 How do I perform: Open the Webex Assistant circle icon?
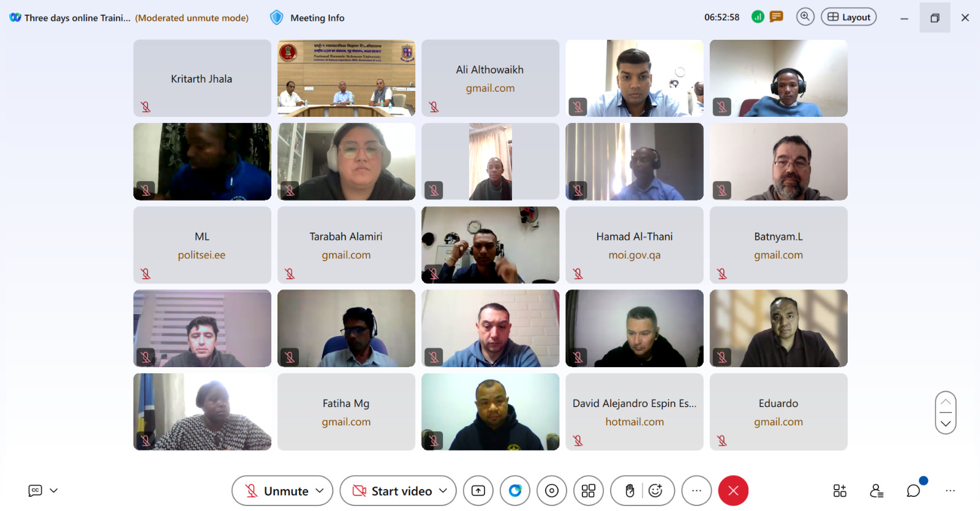pos(515,491)
